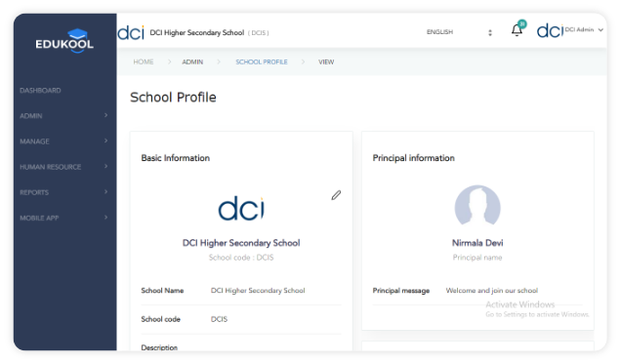Click the 'Principal name' caption under the avatar

click(477, 258)
